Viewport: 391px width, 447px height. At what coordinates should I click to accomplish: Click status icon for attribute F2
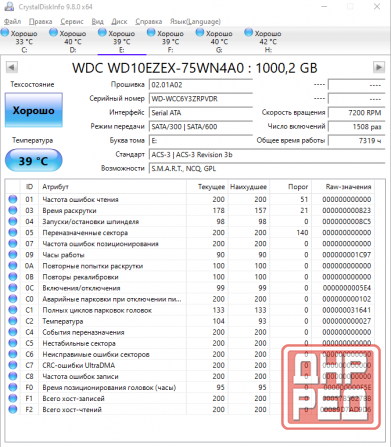click(13, 409)
